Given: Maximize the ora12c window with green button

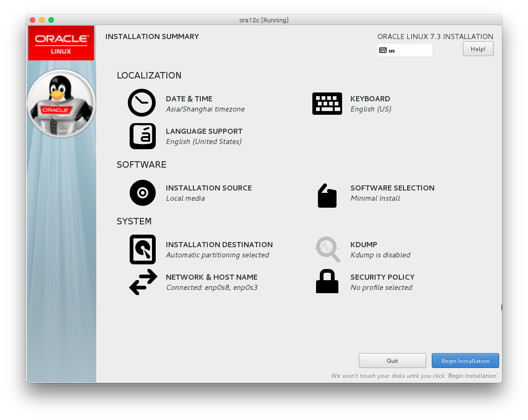Looking at the screenshot, I should (51, 20).
